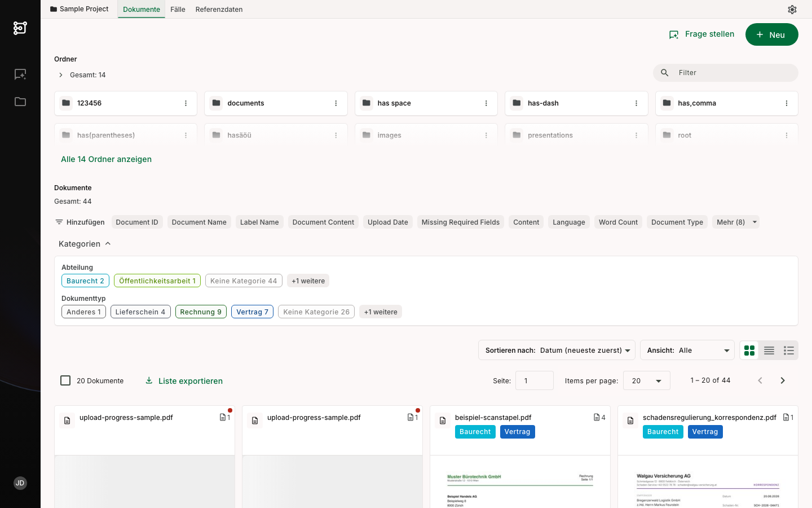
Task: Add the Upload Date filter
Action: coord(388,222)
